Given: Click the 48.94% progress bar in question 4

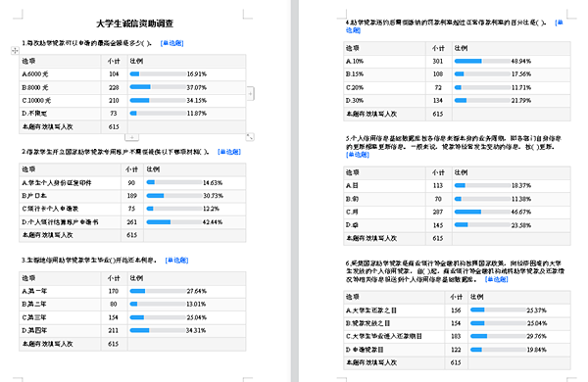Looking at the screenshot, I should pyautogui.click(x=482, y=61).
